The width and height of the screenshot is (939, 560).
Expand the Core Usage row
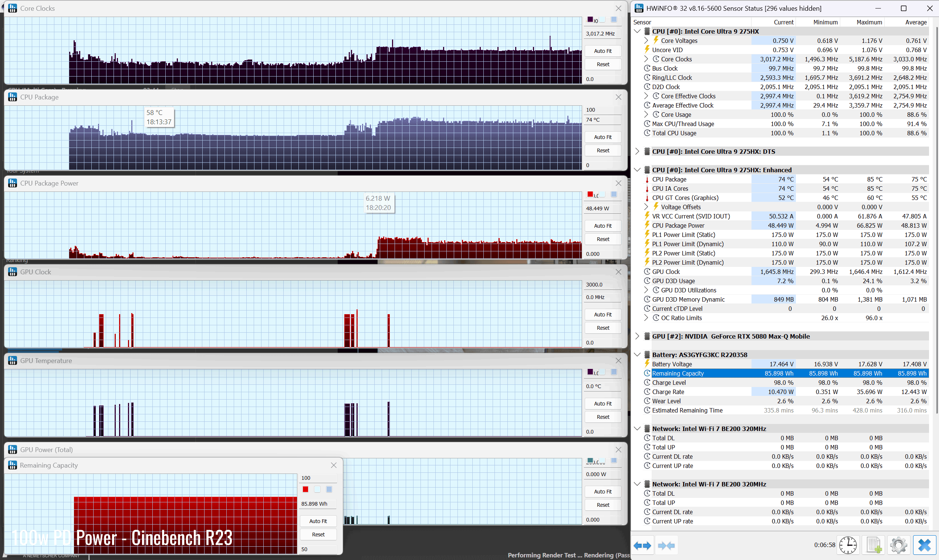[646, 114]
